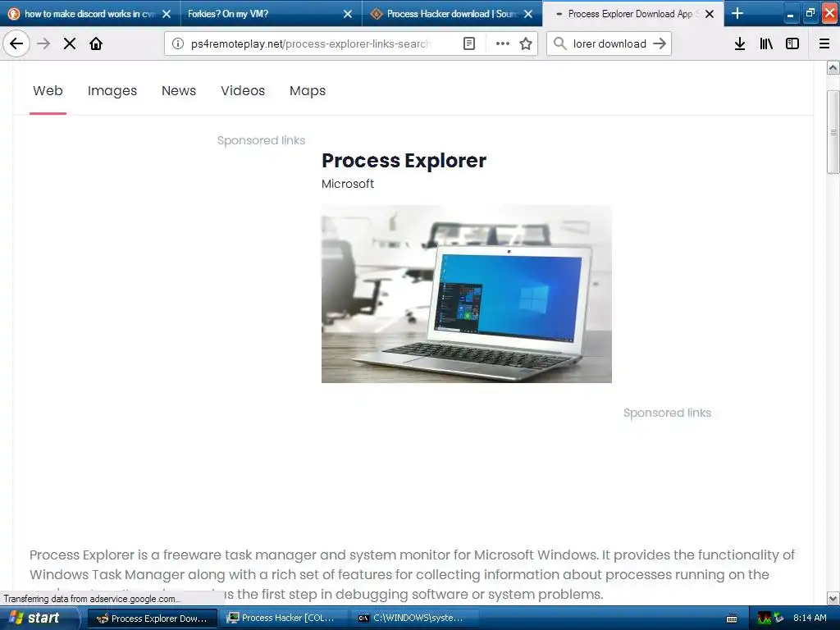This screenshot has width=840, height=630.
Task: Click the 'lorer download' search box
Action: coord(609,43)
